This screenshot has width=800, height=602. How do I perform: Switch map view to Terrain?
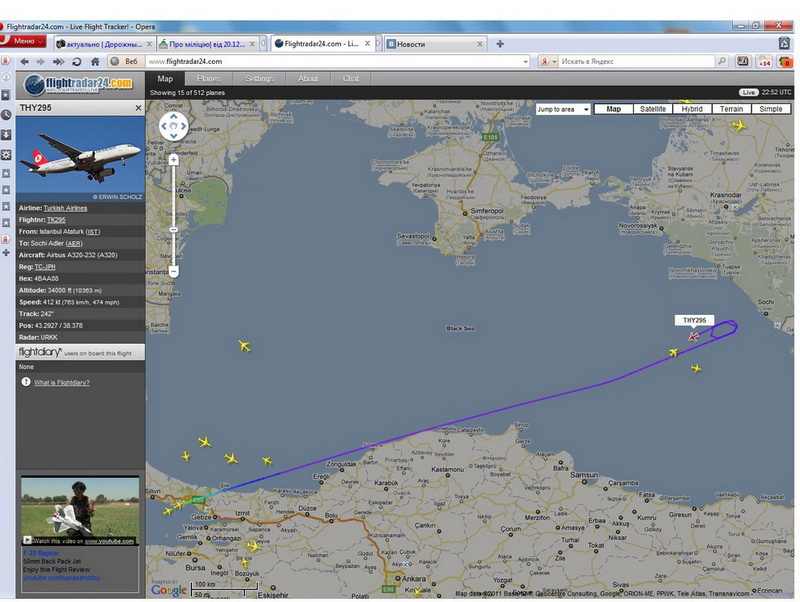(731, 109)
